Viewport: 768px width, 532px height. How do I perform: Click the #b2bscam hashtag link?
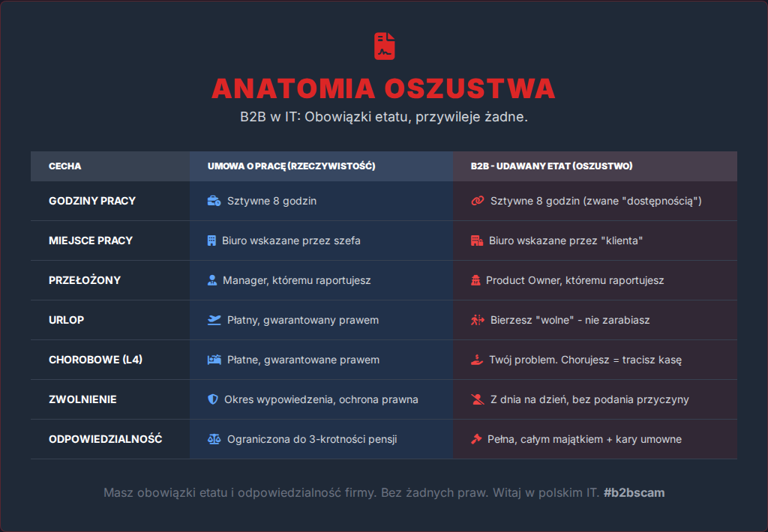[634, 492]
